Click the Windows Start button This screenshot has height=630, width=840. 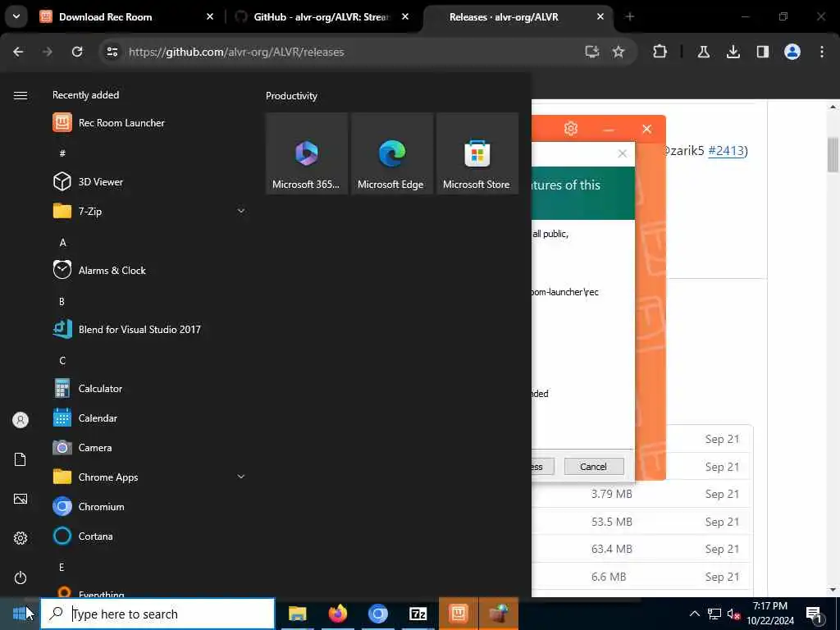click(x=20, y=614)
